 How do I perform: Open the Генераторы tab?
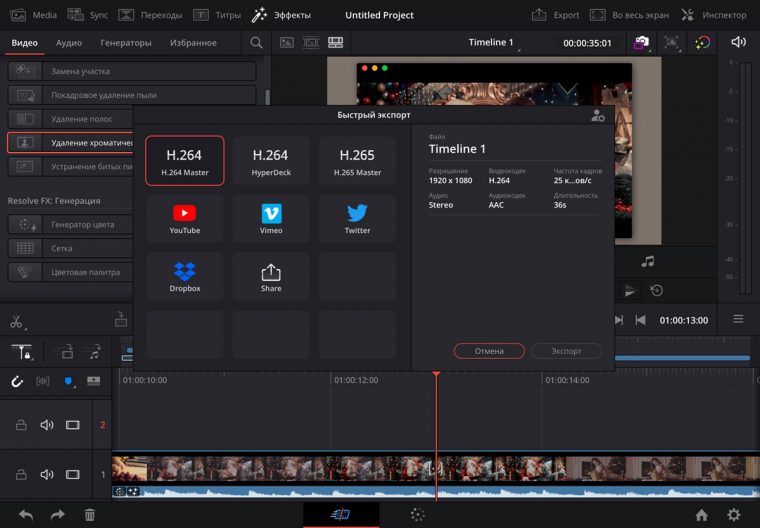pyautogui.click(x=126, y=43)
